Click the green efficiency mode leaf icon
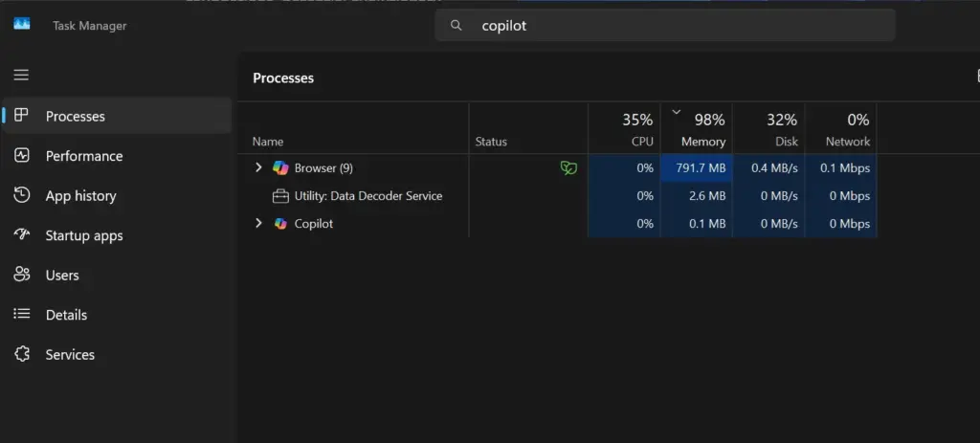 (568, 167)
